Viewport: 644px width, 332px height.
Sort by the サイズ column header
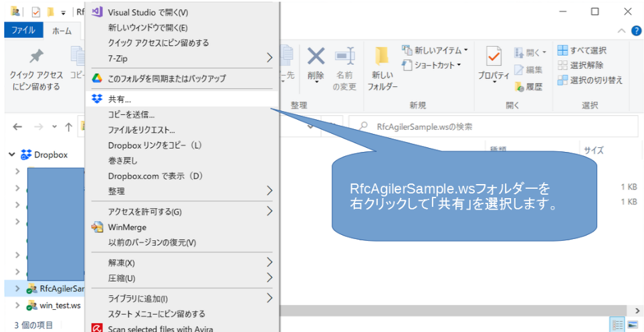[x=594, y=150]
